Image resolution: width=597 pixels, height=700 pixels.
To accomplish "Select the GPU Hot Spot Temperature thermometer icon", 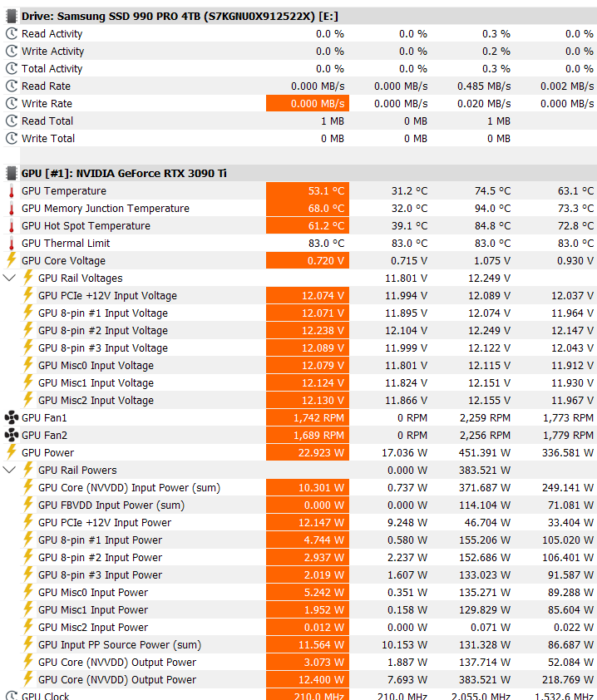I will pyautogui.click(x=11, y=226).
